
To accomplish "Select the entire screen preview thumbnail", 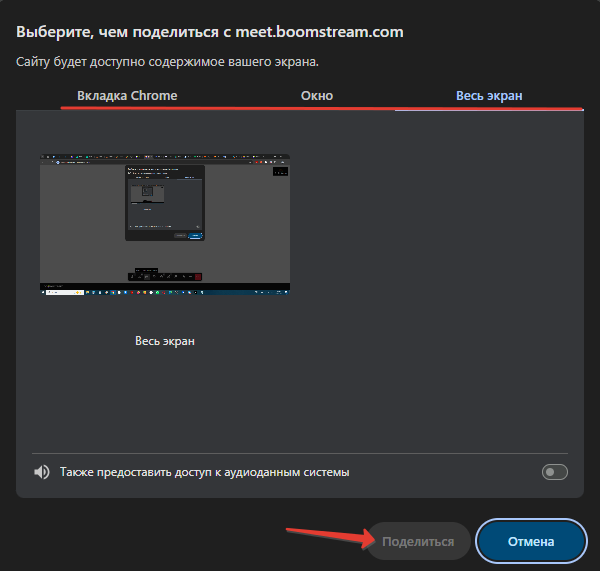I will [x=165, y=224].
